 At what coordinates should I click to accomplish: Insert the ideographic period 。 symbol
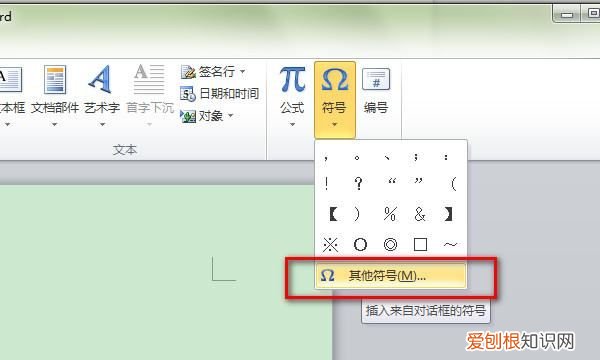(357, 157)
